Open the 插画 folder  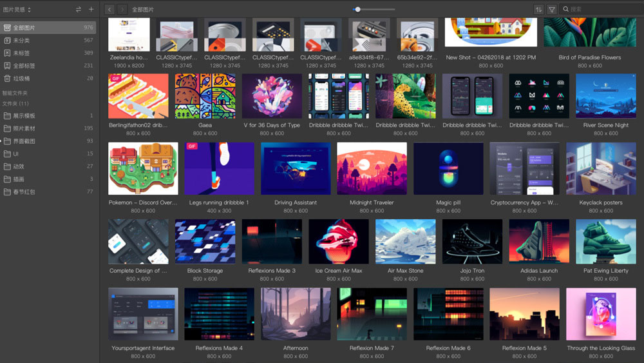pyautogui.click(x=48, y=179)
